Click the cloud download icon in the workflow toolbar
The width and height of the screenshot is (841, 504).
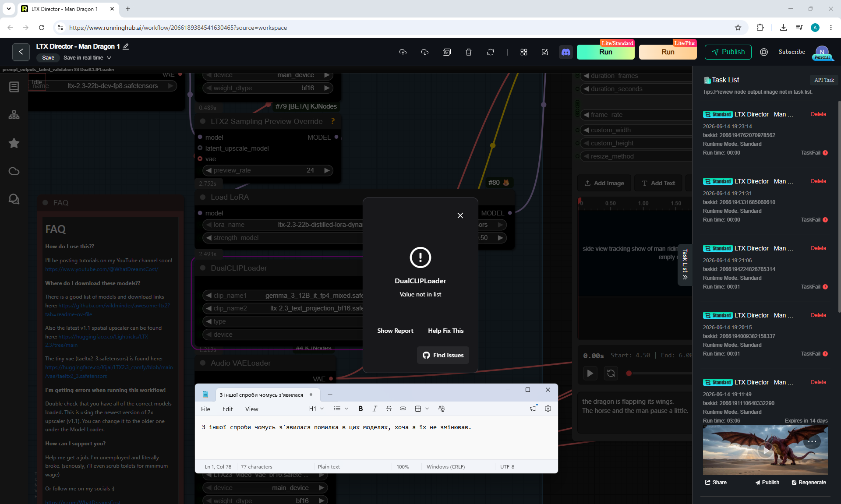point(425,52)
